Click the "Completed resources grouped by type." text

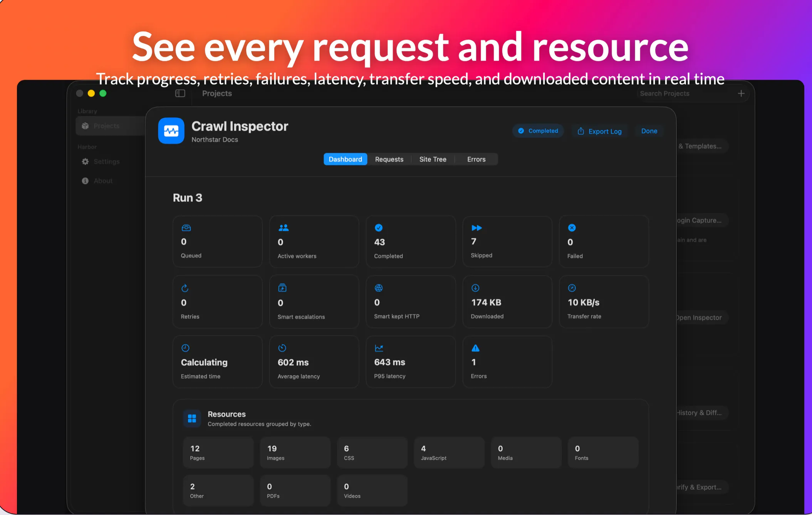coord(259,424)
